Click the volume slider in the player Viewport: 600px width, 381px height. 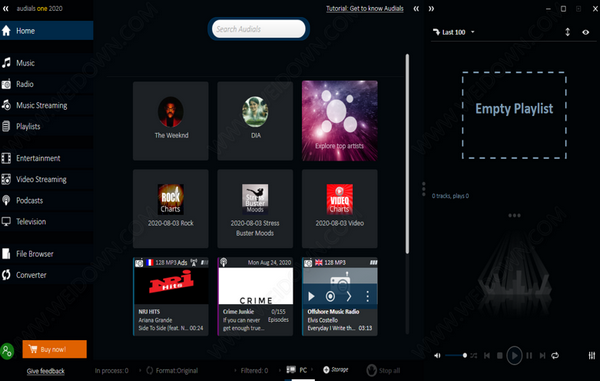click(456, 355)
